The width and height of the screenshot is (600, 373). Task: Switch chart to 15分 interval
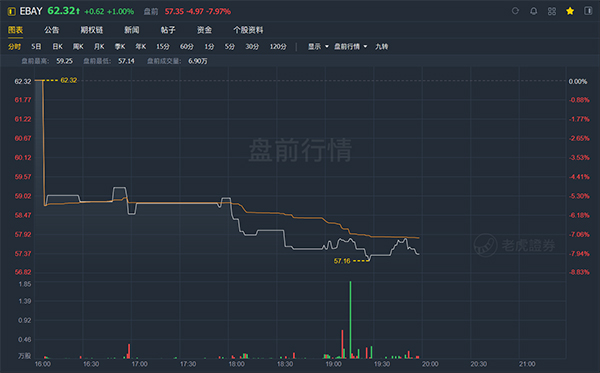[x=163, y=47]
